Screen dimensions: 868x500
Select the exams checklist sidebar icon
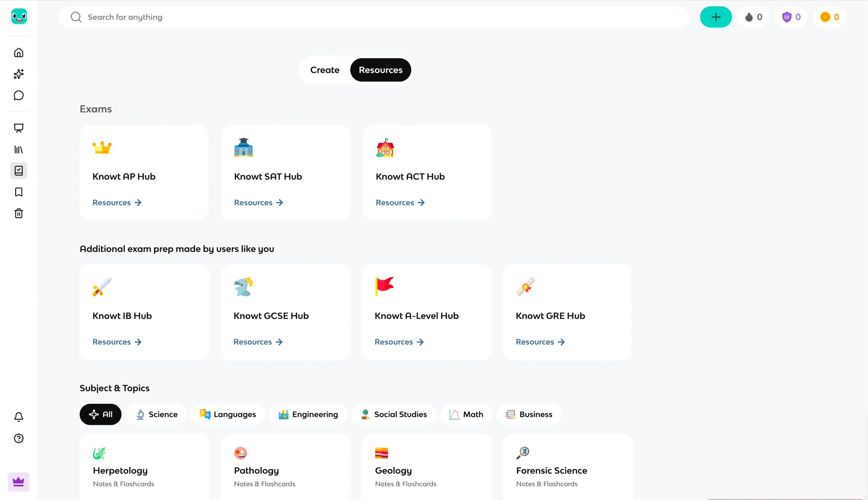(19, 171)
